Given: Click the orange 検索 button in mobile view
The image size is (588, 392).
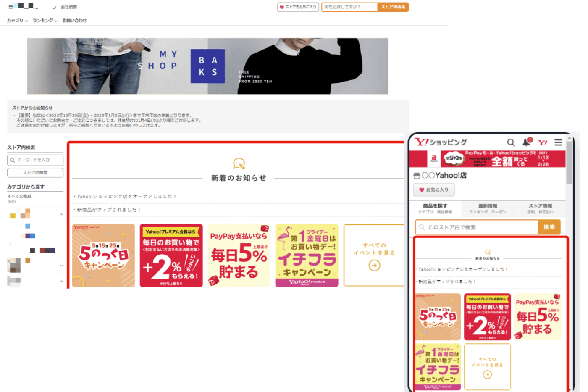Looking at the screenshot, I should (x=549, y=227).
